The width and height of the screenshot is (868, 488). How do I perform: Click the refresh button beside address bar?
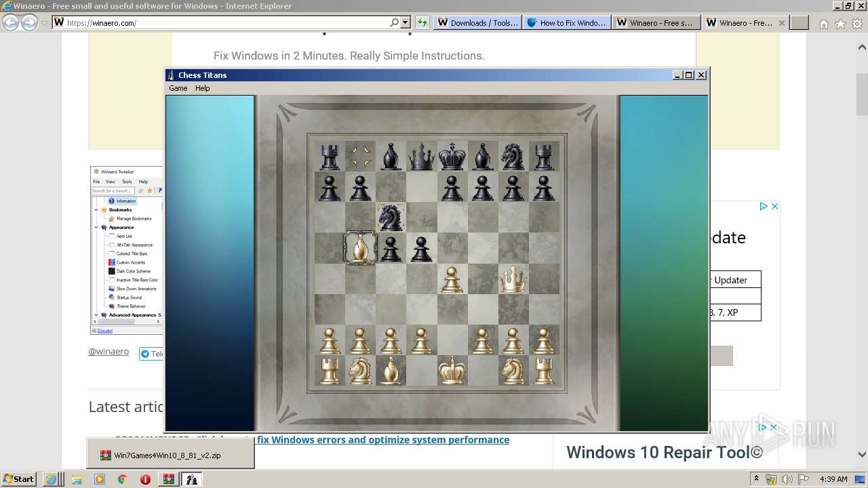coord(422,22)
